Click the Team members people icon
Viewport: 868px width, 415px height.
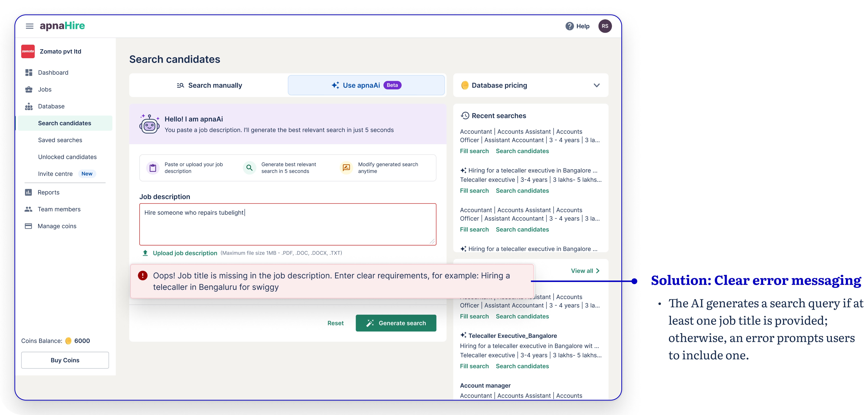[28, 209]
